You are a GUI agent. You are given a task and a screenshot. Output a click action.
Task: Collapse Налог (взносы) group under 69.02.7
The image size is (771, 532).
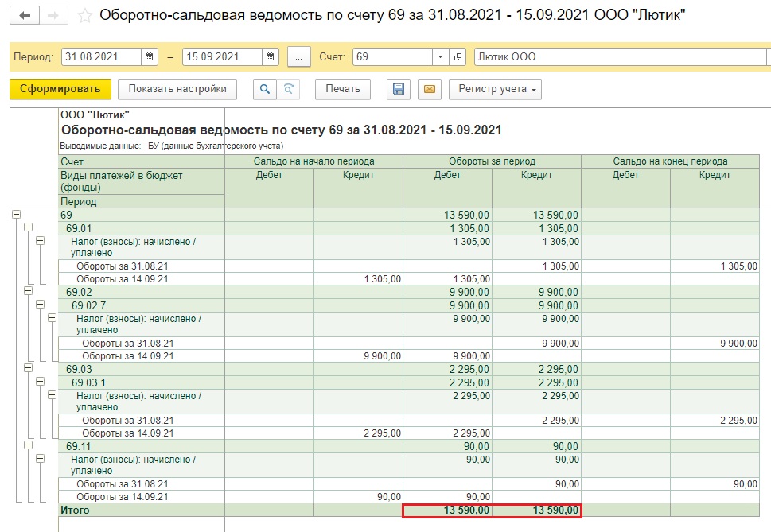pos(52,318)
